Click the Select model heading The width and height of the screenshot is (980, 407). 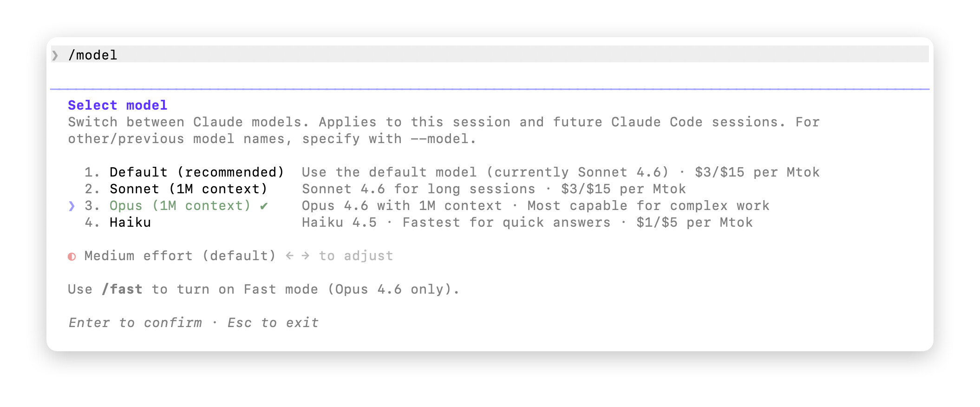pos(118,105)
